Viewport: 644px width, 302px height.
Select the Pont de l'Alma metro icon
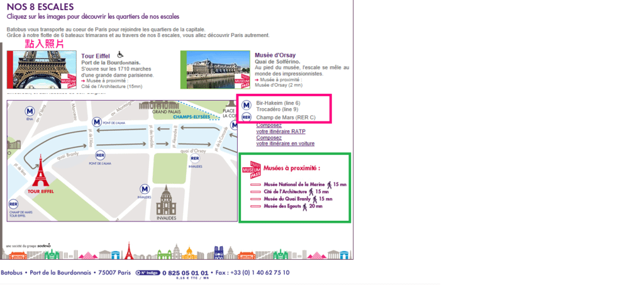point(96,122)
